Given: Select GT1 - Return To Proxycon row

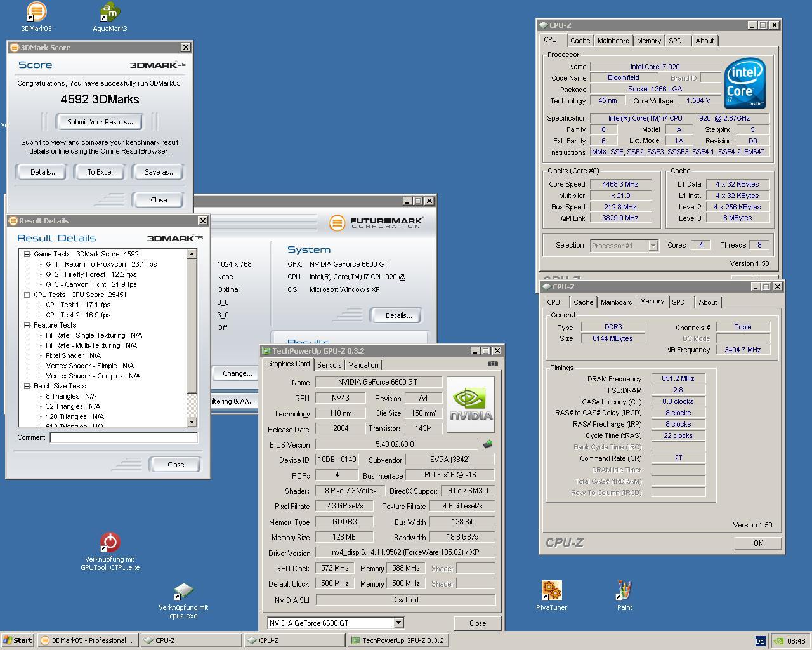Looking at the screenshot, I should pos(101,264).
